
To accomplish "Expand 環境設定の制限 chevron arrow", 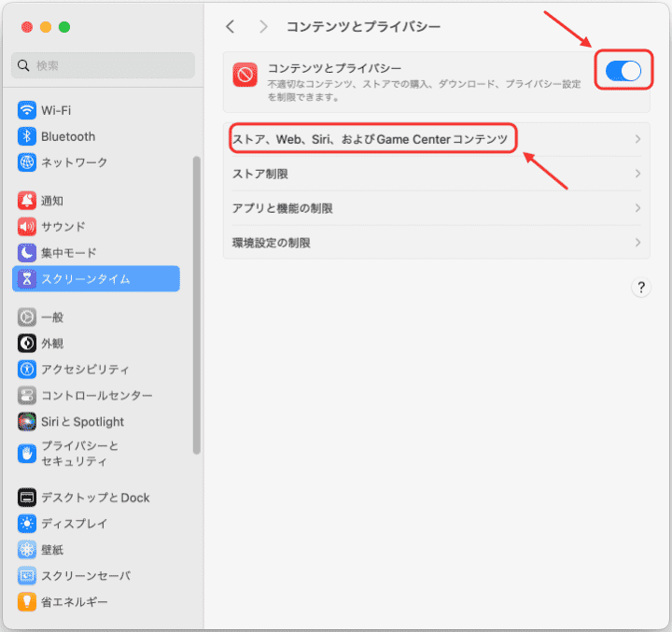I will coord(637,243).
